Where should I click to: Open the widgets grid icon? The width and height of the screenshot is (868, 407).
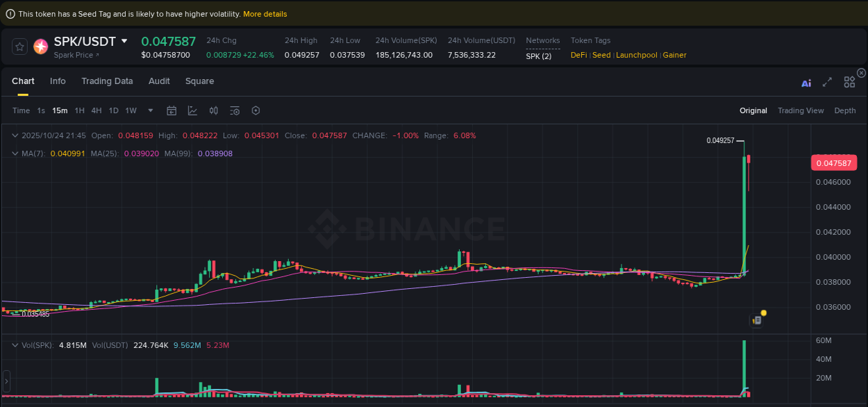point(849,81)
